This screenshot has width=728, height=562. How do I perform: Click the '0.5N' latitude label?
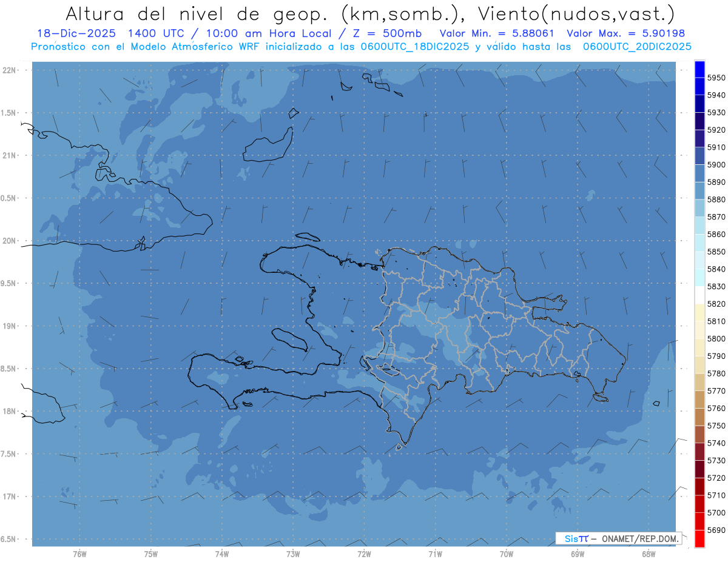(x=8, y=198)
